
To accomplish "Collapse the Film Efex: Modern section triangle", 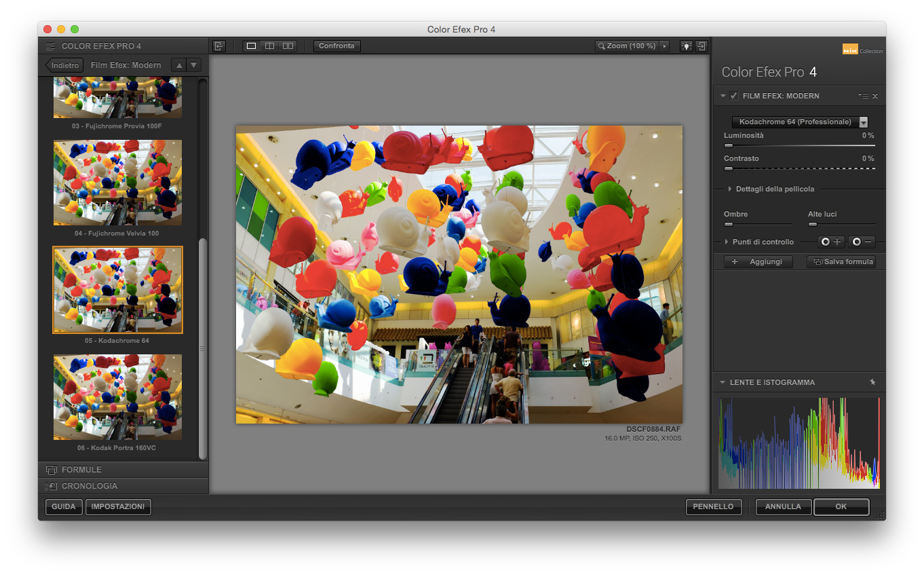I will (723, 96).
